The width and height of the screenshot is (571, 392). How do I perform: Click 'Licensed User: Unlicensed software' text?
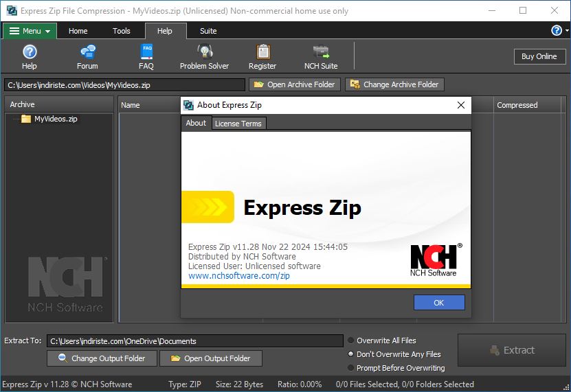coord(254,266)
